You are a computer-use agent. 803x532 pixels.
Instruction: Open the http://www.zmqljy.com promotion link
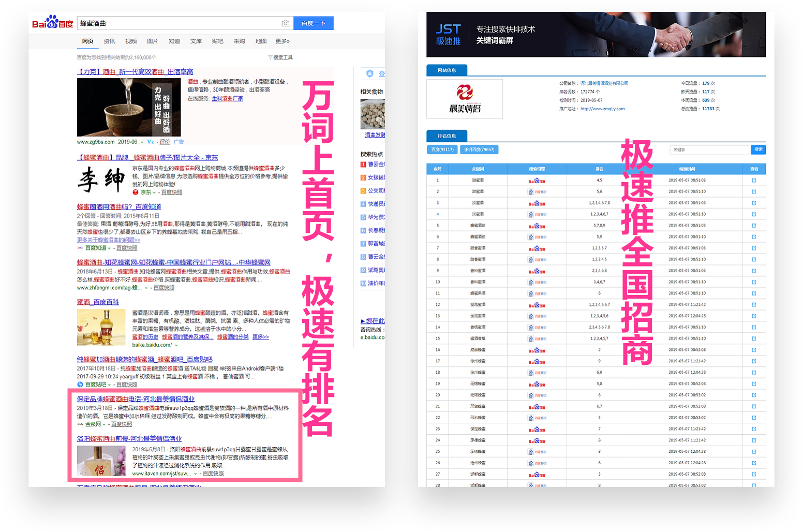click(x=602, y=109)
